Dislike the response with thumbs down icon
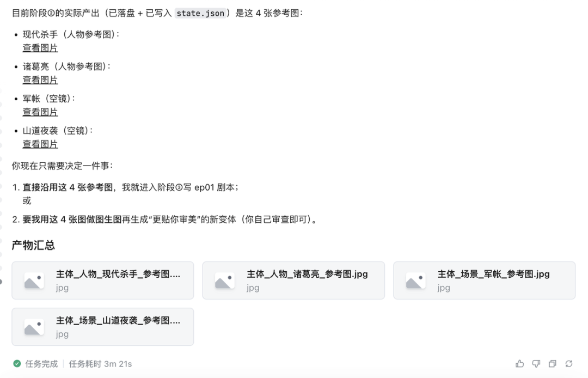This screenshot has width=588, height=378. [536, 363]
